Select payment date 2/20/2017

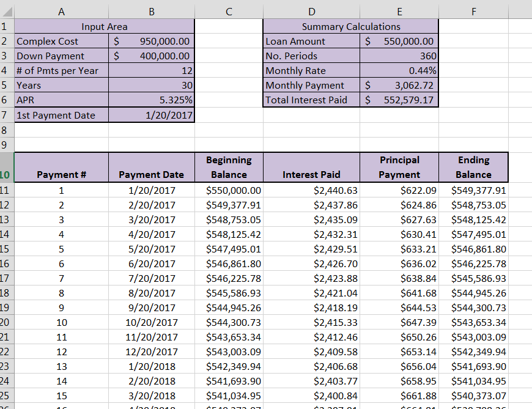point(152,205)
